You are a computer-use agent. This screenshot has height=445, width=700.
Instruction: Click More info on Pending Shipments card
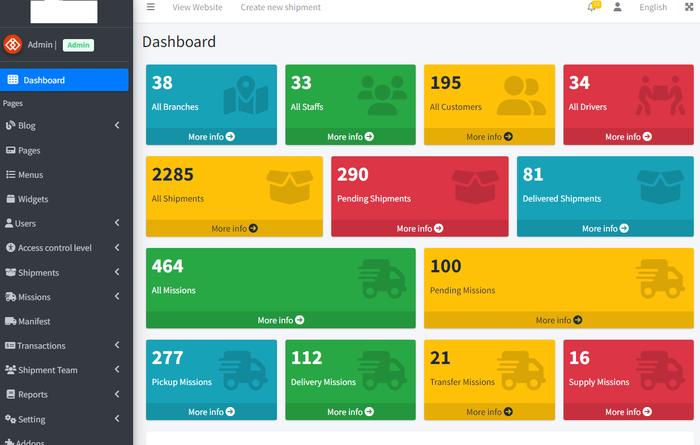point(419,228)
